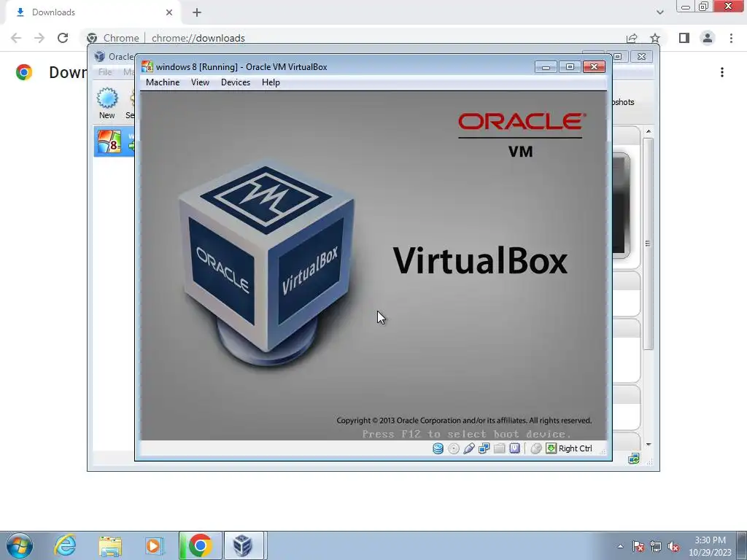Click Action Center flag tray icon
747x560 pixels.
coord(638,546)
